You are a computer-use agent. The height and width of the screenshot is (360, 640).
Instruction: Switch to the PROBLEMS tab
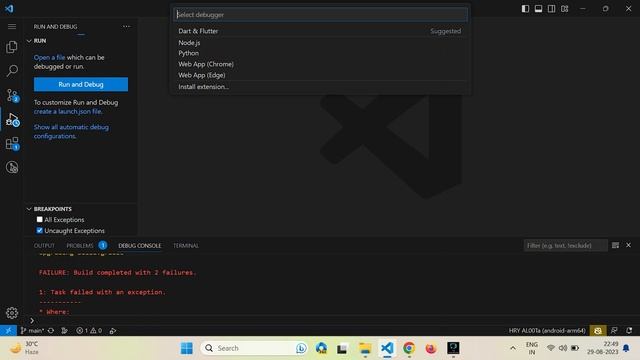click(x=80, y=246)
